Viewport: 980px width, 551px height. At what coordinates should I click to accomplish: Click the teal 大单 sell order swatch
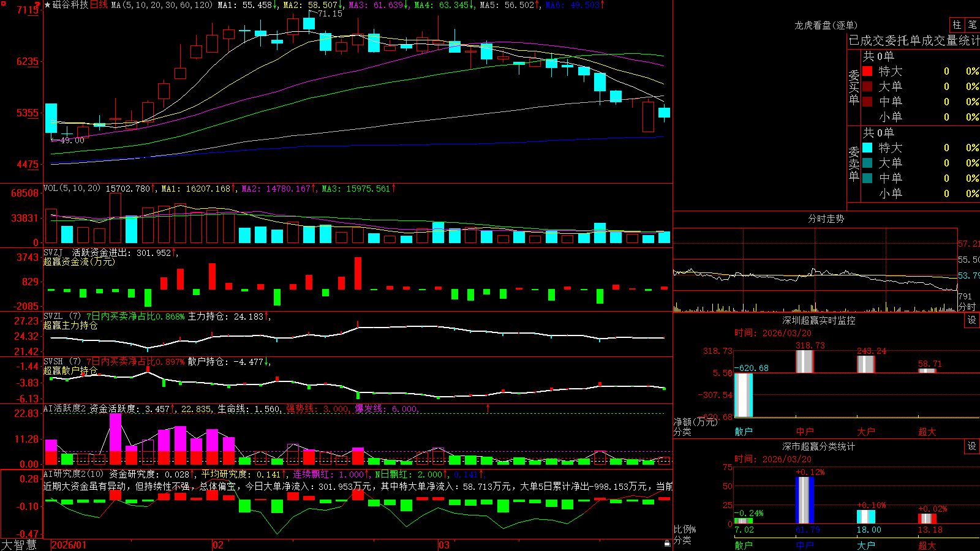coord(867,163)
